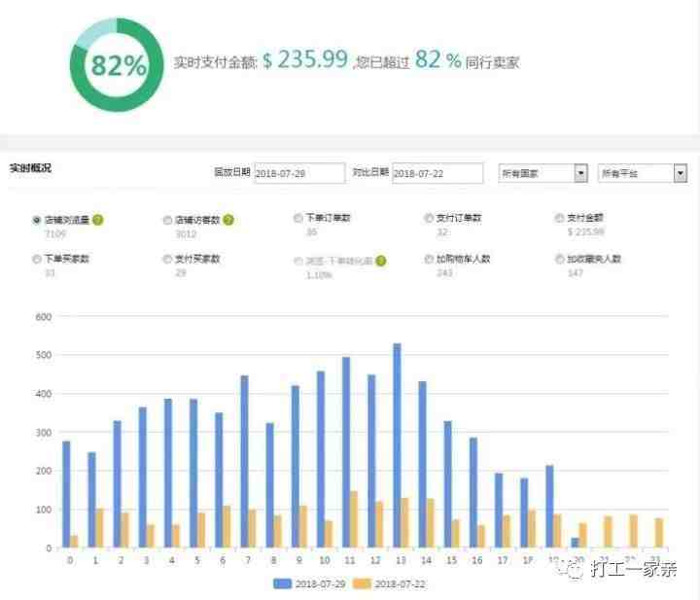700x600 pixels.
Task: Toggle orange 2018-07-22 legend swatch
Action: pyautogui.click(x=362, y=583)
